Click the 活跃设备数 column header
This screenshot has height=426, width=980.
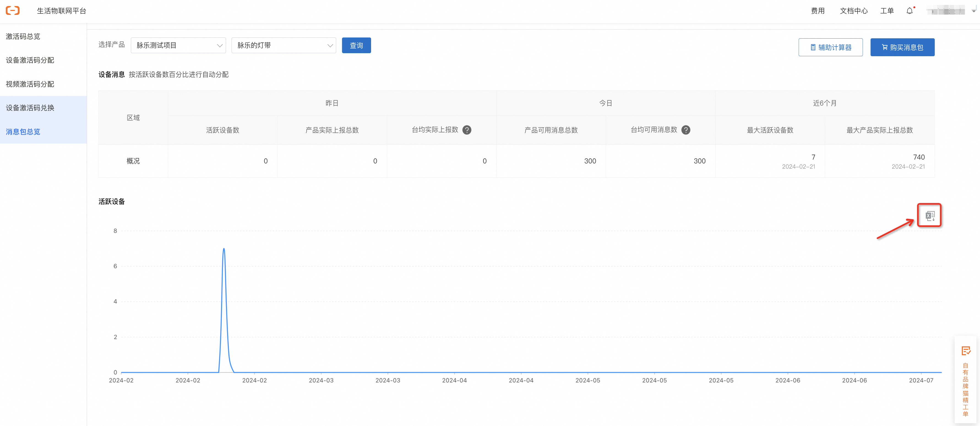(222, 130)
